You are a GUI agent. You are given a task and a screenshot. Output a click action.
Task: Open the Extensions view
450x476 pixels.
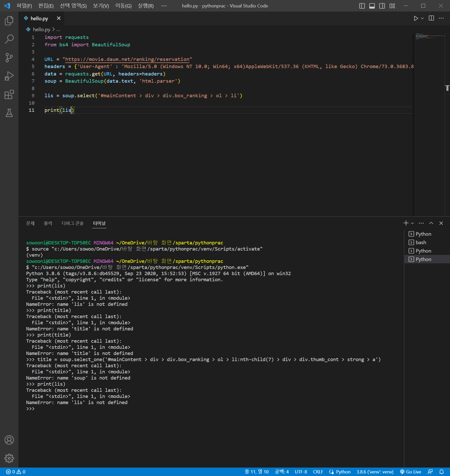tap(9, 94)
